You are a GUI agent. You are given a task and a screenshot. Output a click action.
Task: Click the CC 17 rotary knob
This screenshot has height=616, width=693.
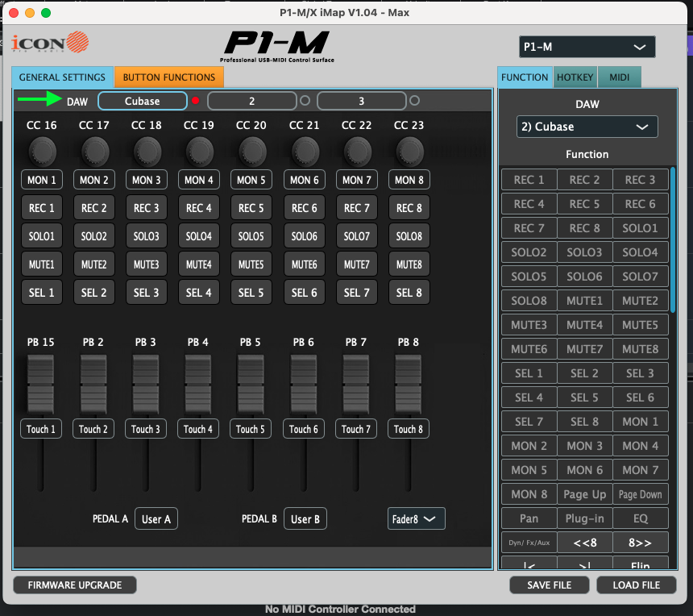pyautogui.click(x=94, y=152)
